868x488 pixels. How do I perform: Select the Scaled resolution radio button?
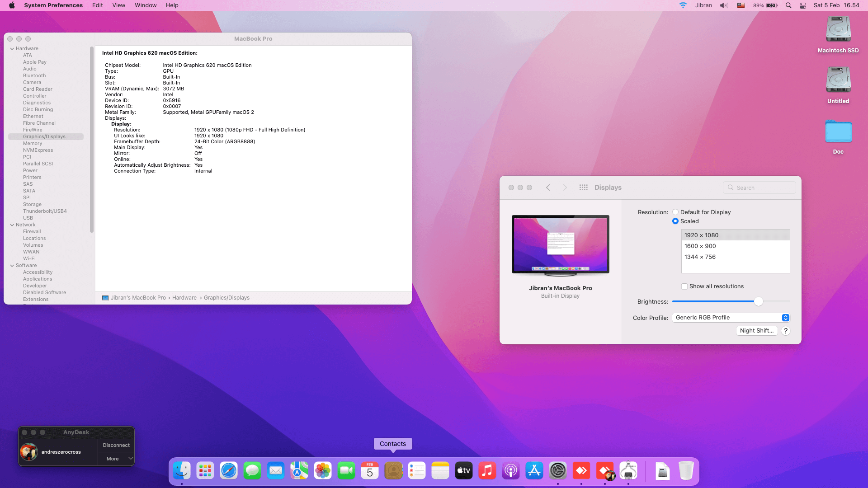[x=675, y=221]
